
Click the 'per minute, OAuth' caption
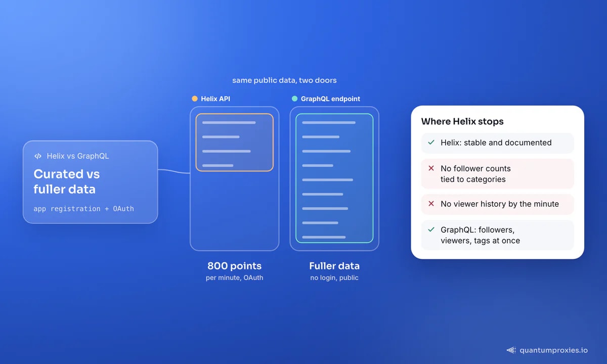point(234,278)
